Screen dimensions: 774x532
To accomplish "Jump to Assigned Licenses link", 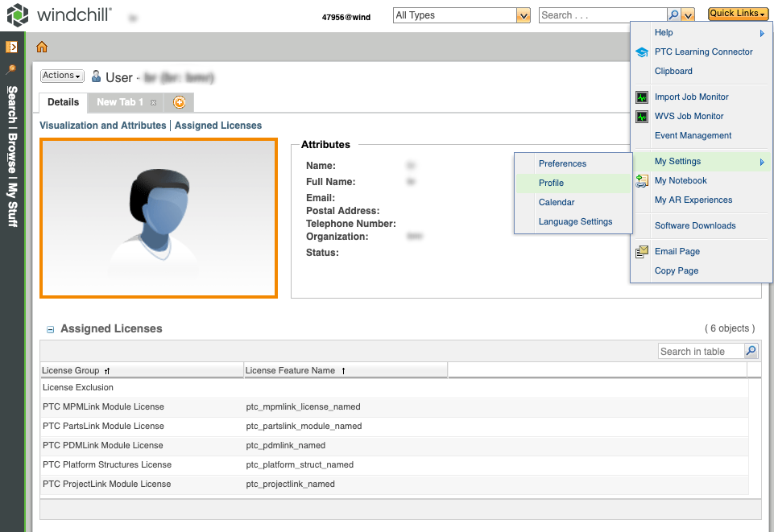I will pos(217,126).
